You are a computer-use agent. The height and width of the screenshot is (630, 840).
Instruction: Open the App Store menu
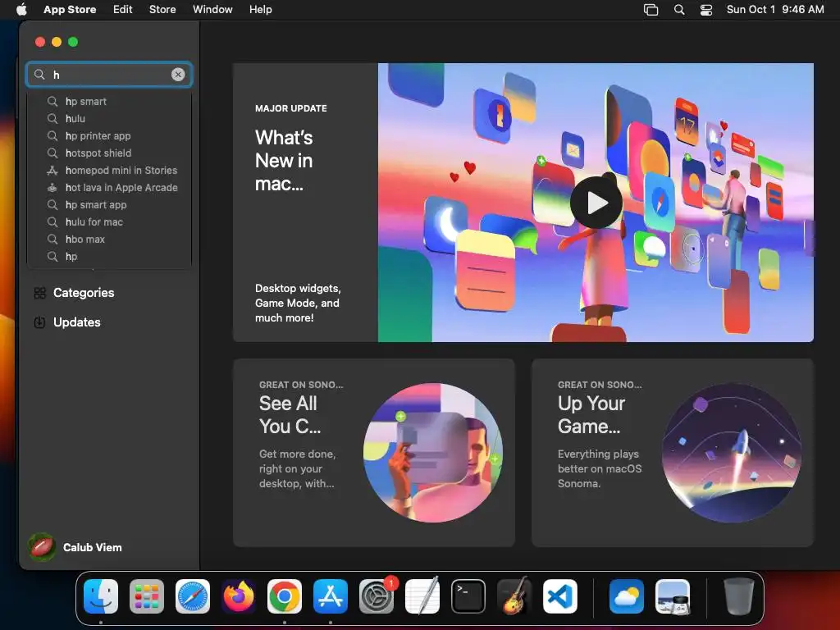(70, 9)
